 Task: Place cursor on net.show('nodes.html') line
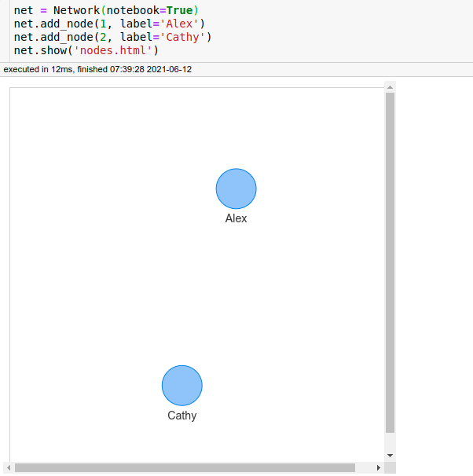(x=86, y=50)
